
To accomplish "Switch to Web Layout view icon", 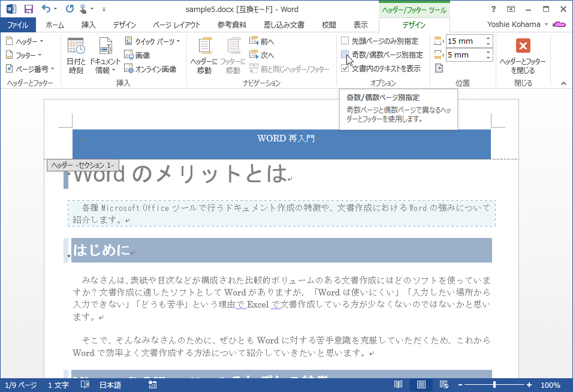I will pyautogui.click(x=444, y=385).
